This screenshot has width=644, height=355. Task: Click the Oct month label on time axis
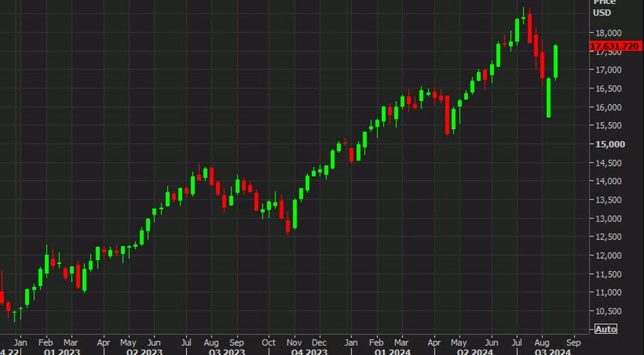[x=269, y=342]
